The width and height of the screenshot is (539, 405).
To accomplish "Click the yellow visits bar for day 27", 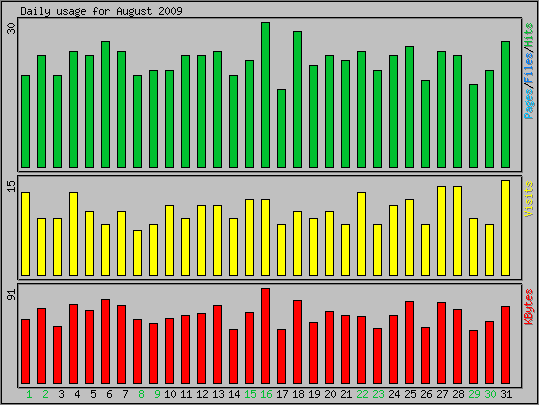I will (441, 231).
